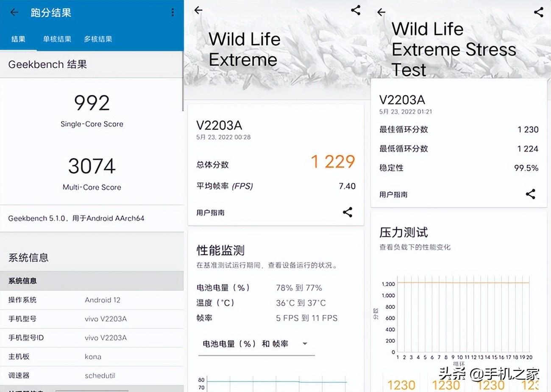
Task: Click the 主机板 value kona
Action: [93, 356]
